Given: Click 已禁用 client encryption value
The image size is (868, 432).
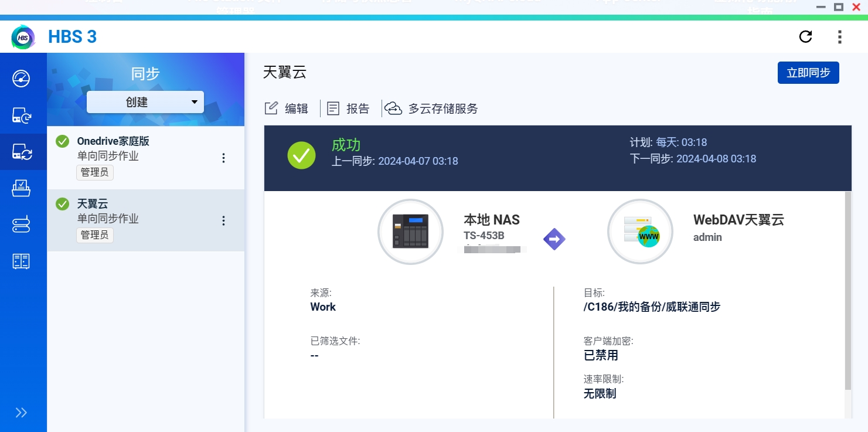Looking at the screenshot, I should coord(601,355).
